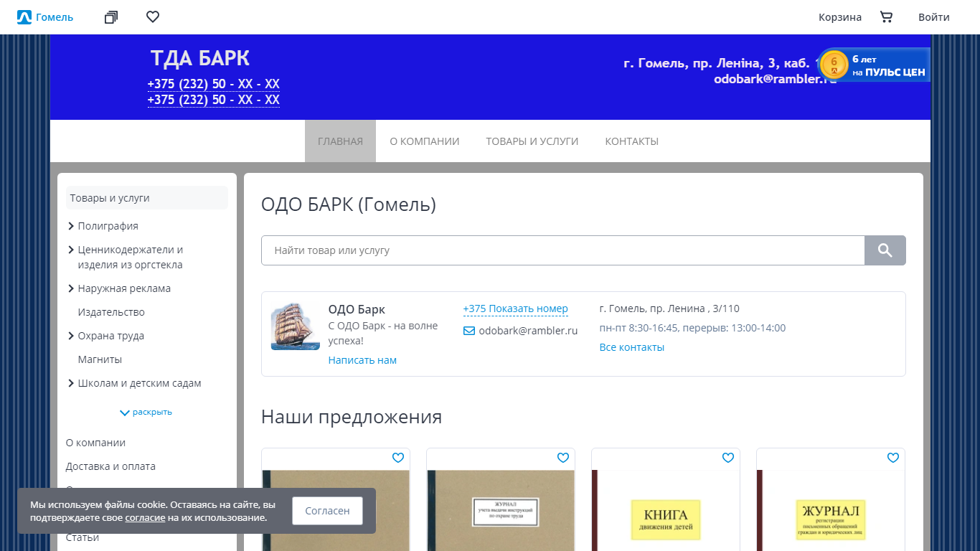Screen dimensions: 980x551
Task: Click the magnifier search button
Action: tap(885, 250)
